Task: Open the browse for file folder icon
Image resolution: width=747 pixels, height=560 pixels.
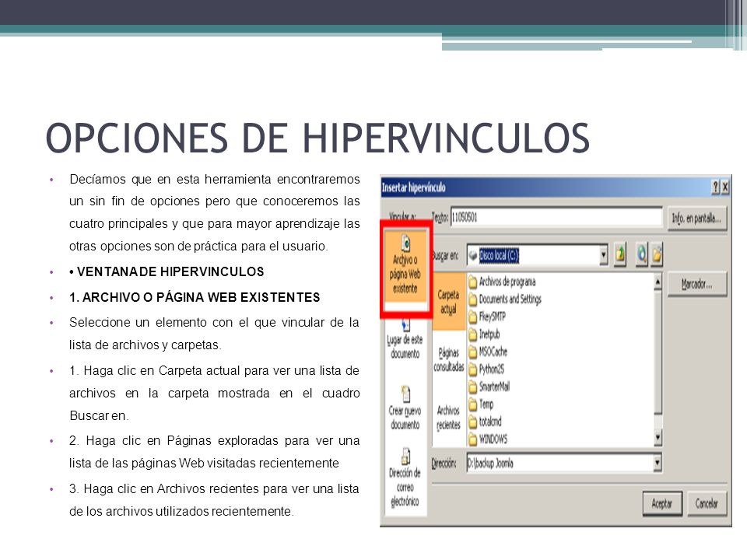Action: (657, 255)
